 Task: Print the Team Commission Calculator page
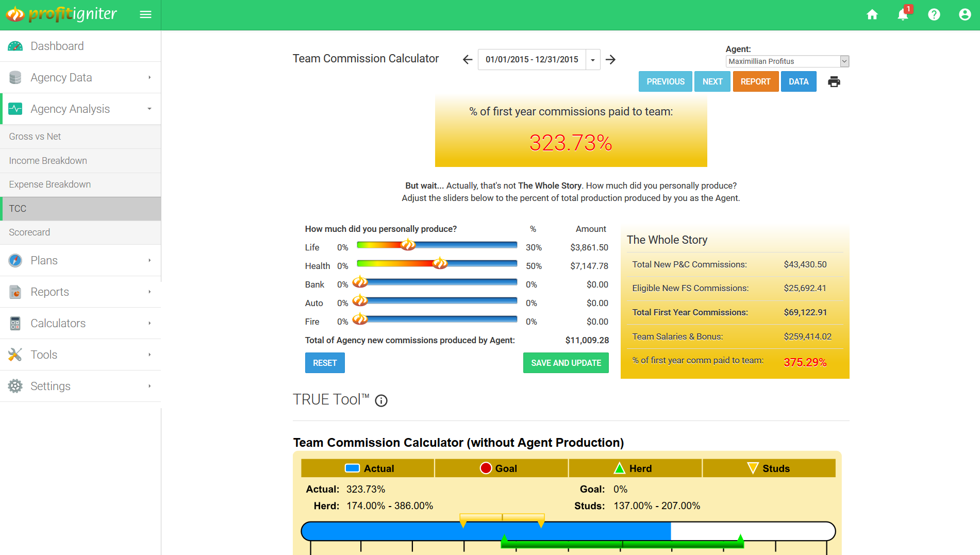click(834, 81)
